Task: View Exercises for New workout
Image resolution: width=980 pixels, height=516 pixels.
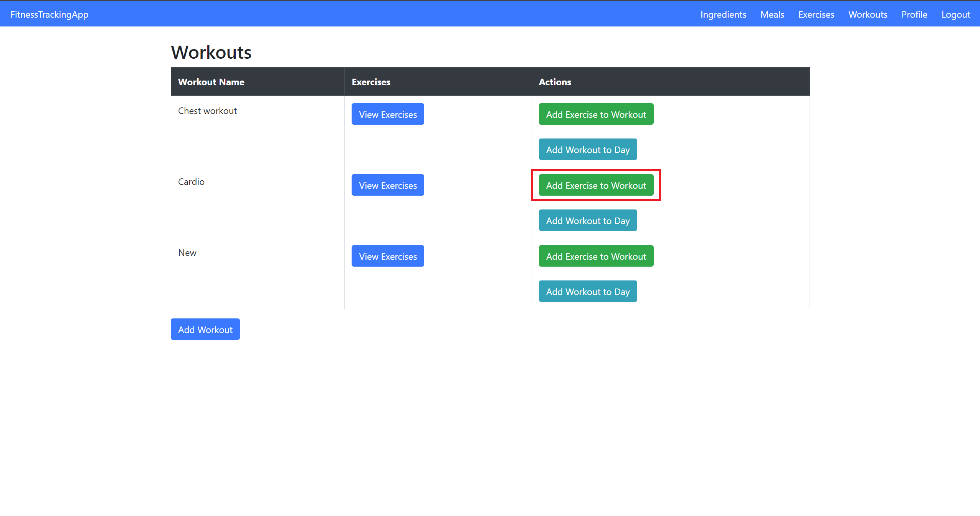Action: pos(388,256)
